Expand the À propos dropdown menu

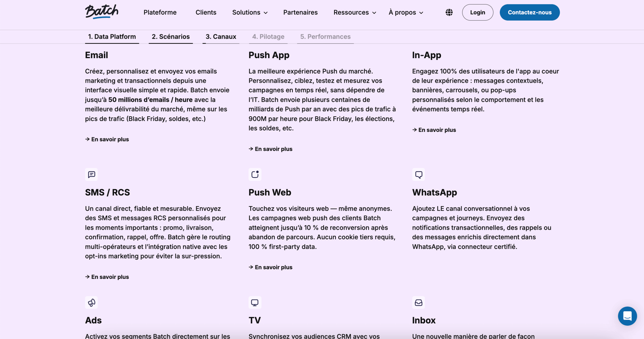click(x=406, y=12)
